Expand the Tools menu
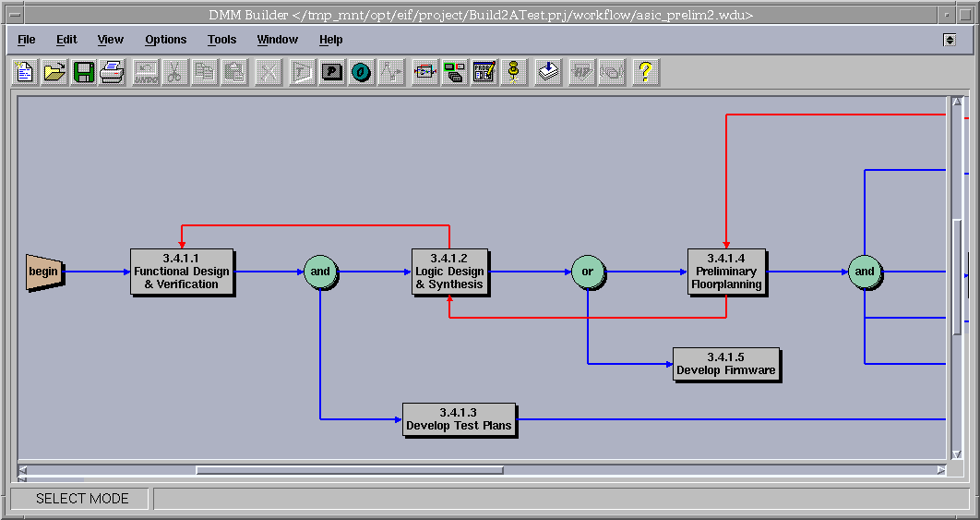 [221, 40]
